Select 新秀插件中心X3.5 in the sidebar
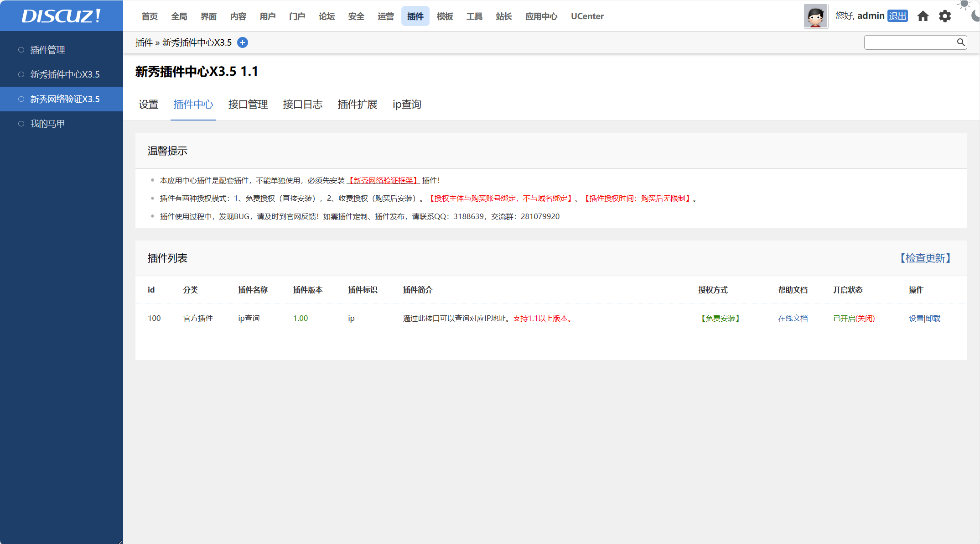Viewport: 980px width, 544px height. tap(62, 74)
